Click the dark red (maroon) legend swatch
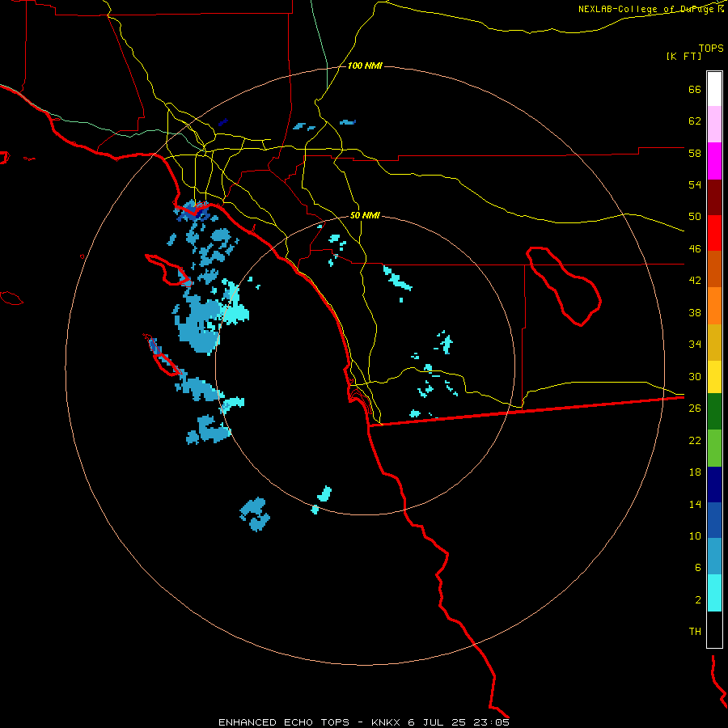The image size is (728, 728). pyautogui.click(x=714, y=197)
